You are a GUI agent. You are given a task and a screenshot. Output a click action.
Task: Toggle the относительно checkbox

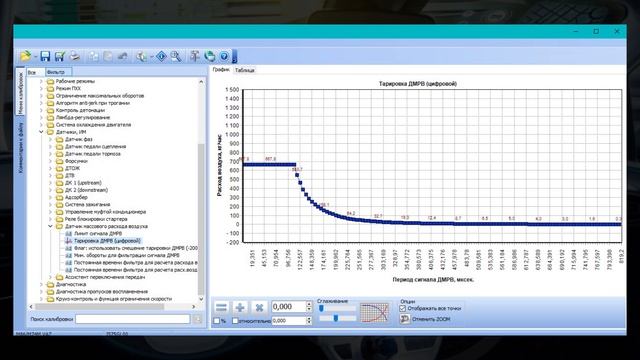[235, 321]
